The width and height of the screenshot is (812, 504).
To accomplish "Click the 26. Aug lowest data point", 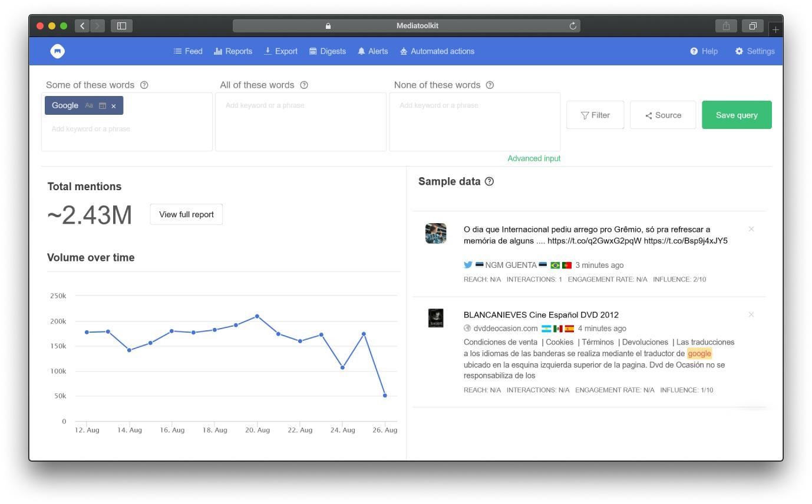I will 385,396.
